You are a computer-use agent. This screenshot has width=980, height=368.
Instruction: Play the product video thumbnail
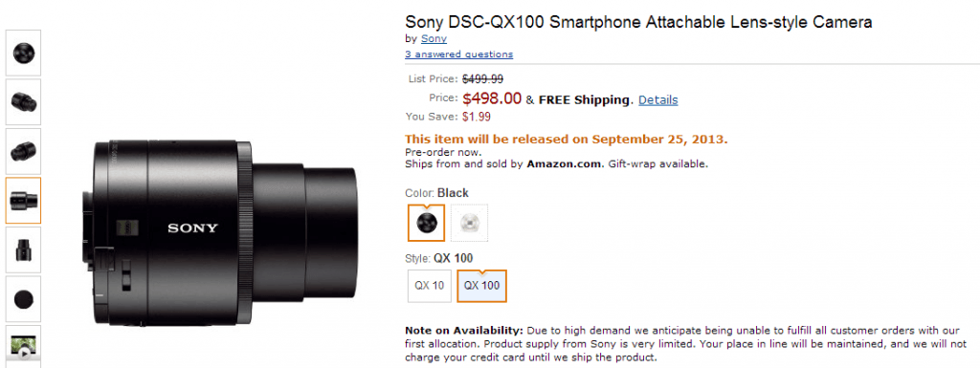23,345
